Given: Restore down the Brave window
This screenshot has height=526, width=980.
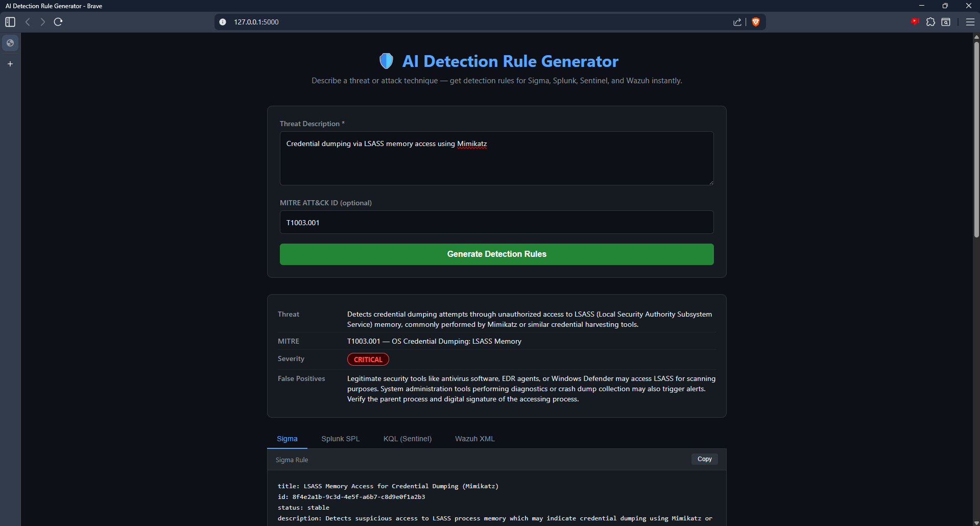Looking at the screenshot, I should 945,6.
